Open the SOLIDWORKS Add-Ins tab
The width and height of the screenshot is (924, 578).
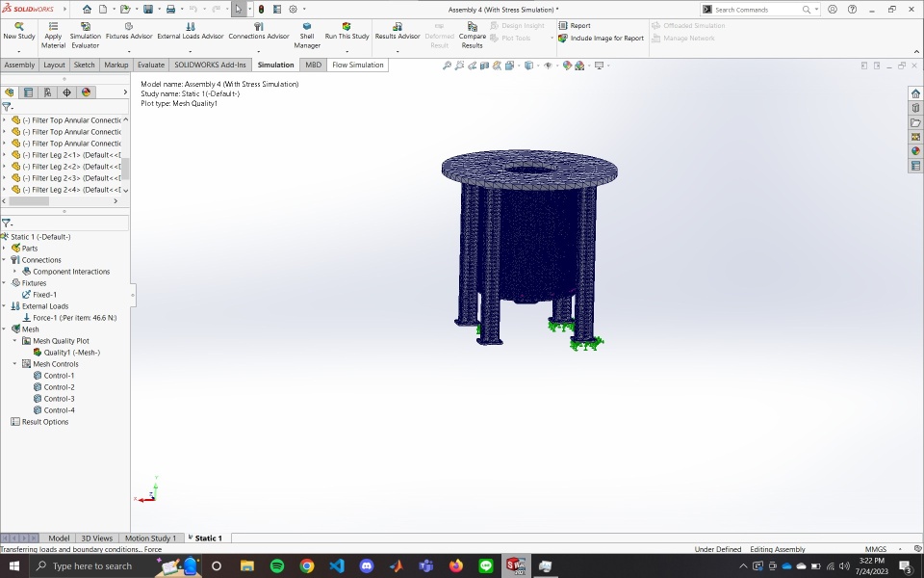210,65
